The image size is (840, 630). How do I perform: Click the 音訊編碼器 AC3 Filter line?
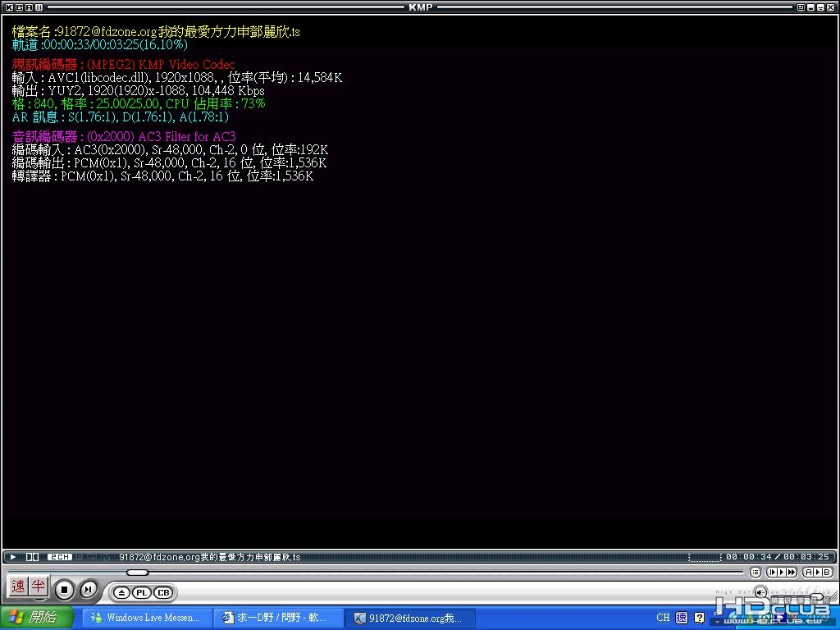tap(124, 137)
